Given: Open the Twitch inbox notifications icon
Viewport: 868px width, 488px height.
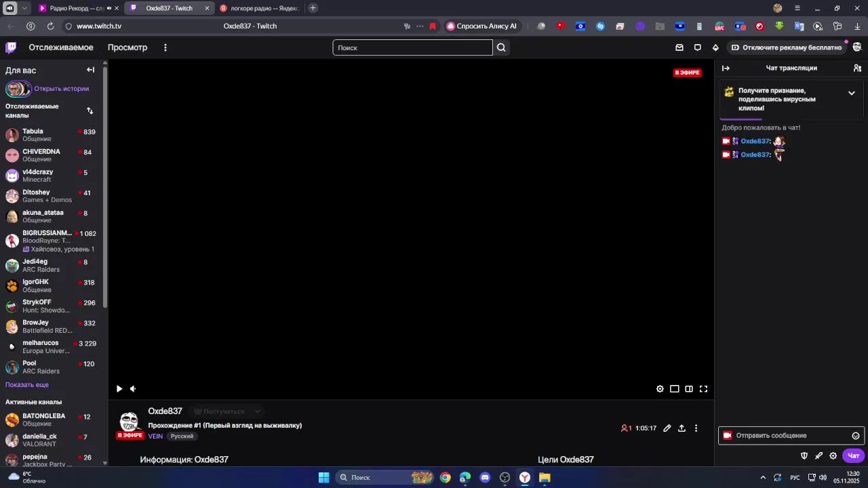Looking at the screenshot, I should point(679,47).
